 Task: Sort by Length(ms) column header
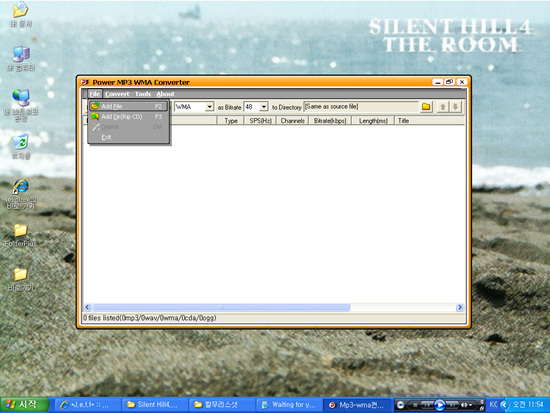pos(373,121)
